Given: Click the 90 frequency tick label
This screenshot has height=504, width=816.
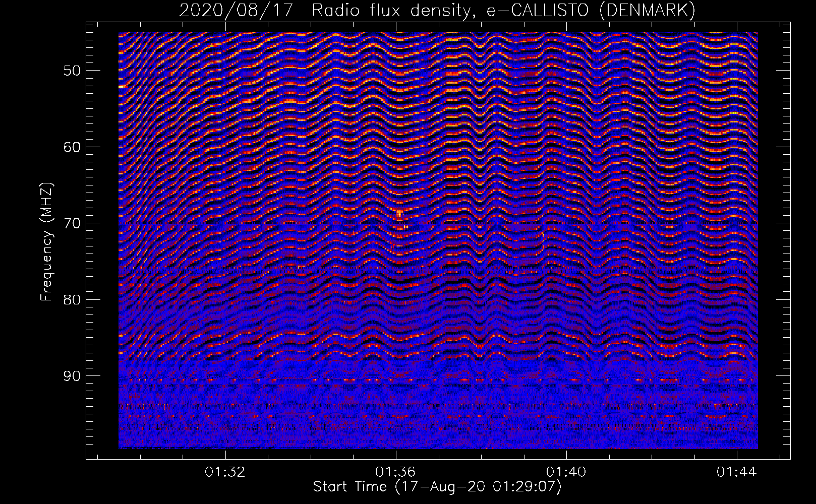Looking at the screenshot, I should [72, 376].
